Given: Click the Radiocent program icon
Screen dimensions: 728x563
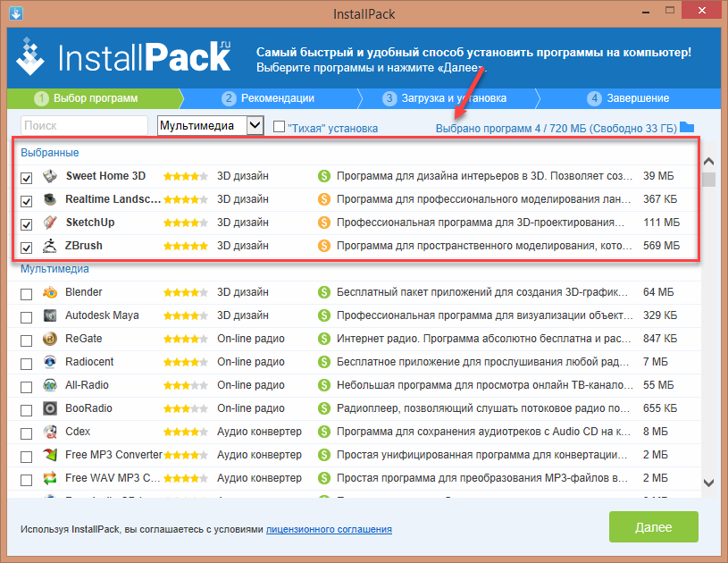Looking at the screenshot, I should point(51,362).
